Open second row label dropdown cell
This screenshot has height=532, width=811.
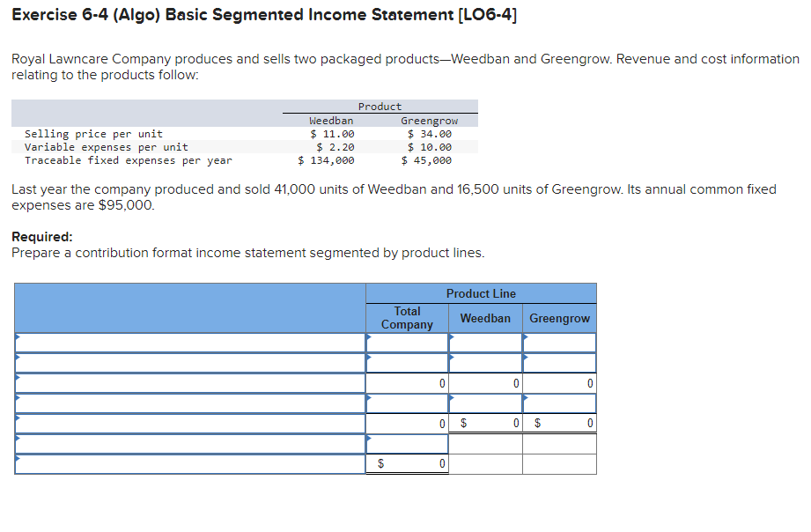pos(190,363)
